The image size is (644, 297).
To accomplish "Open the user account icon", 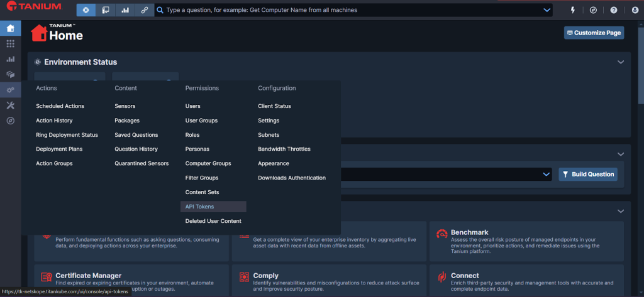I will [635, 10].
